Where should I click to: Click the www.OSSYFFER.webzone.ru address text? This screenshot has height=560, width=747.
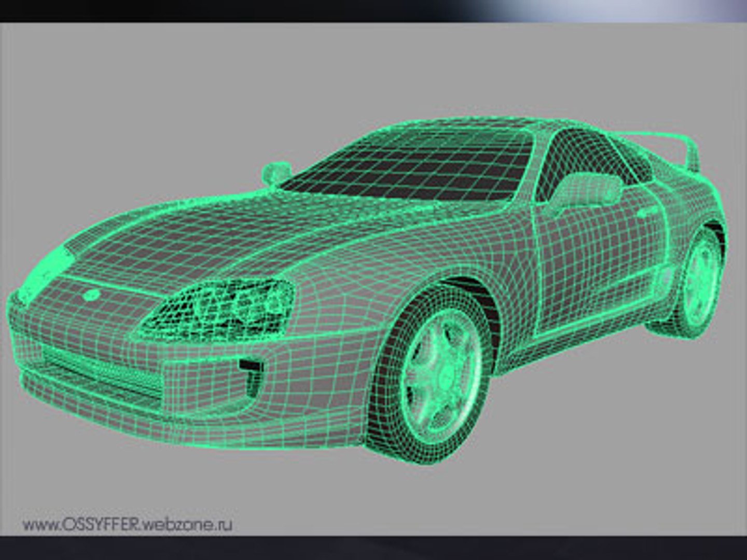(128, 524)
